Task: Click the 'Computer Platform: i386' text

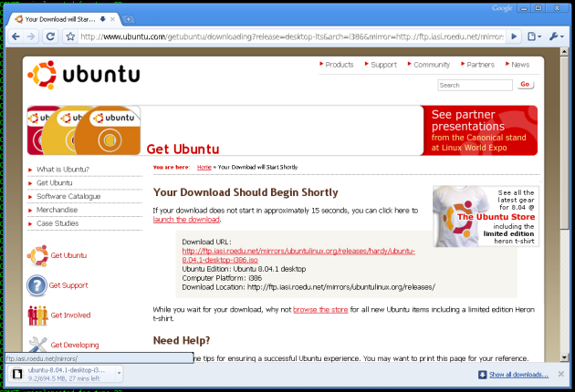Action: pos(222,278)
